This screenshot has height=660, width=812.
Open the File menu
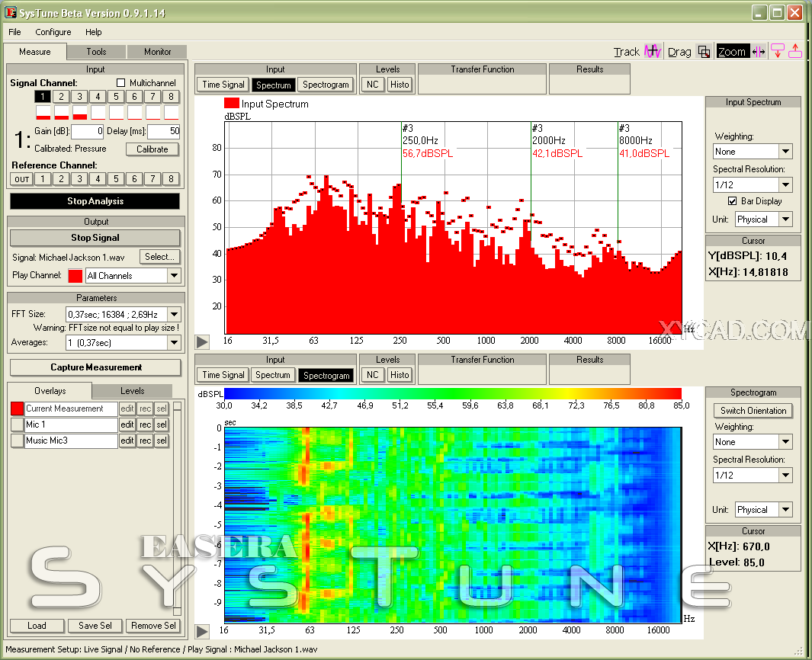pos(14,32)
